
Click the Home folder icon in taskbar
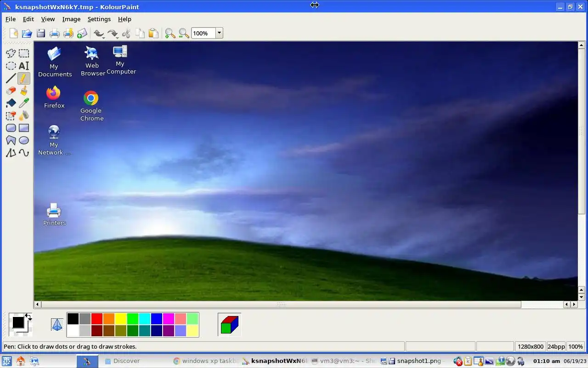tap(21, 361)
